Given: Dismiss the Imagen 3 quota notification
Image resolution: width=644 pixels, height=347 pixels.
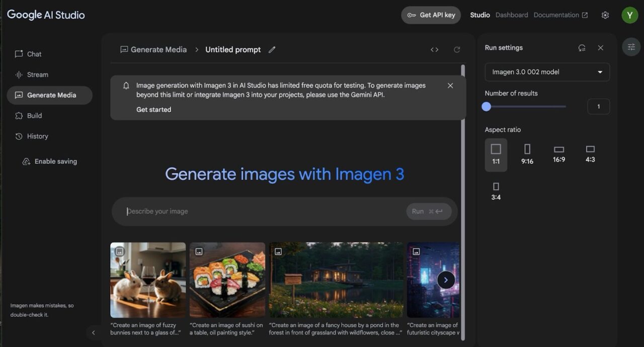Looking at the screenshot, I should point(450,85).
